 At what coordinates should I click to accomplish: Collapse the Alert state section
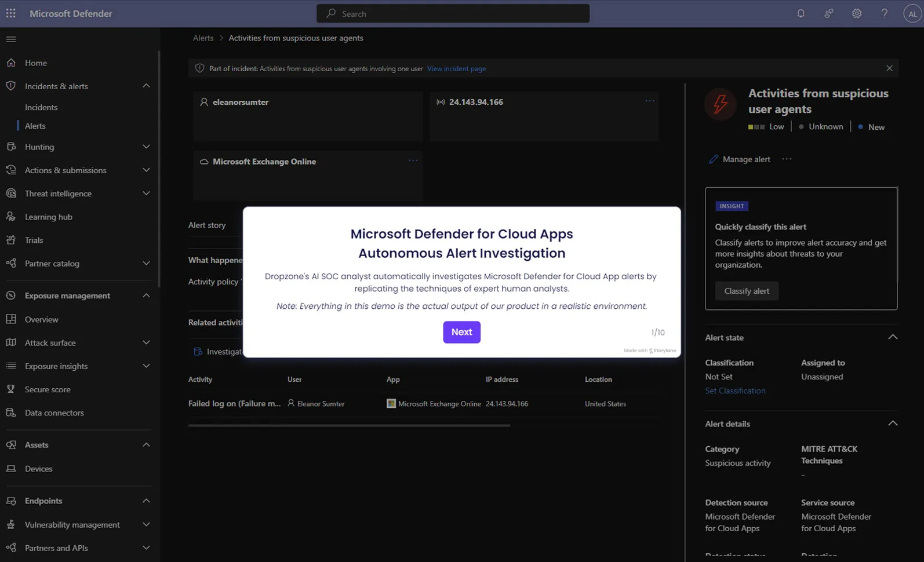click(x=893, y=337)
